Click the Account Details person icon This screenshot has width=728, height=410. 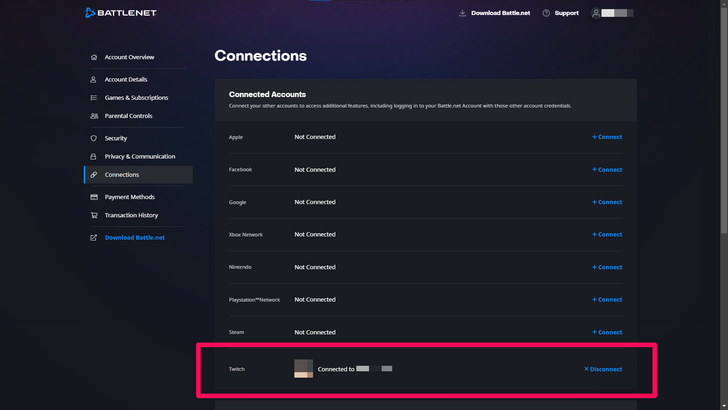point(93,79)
